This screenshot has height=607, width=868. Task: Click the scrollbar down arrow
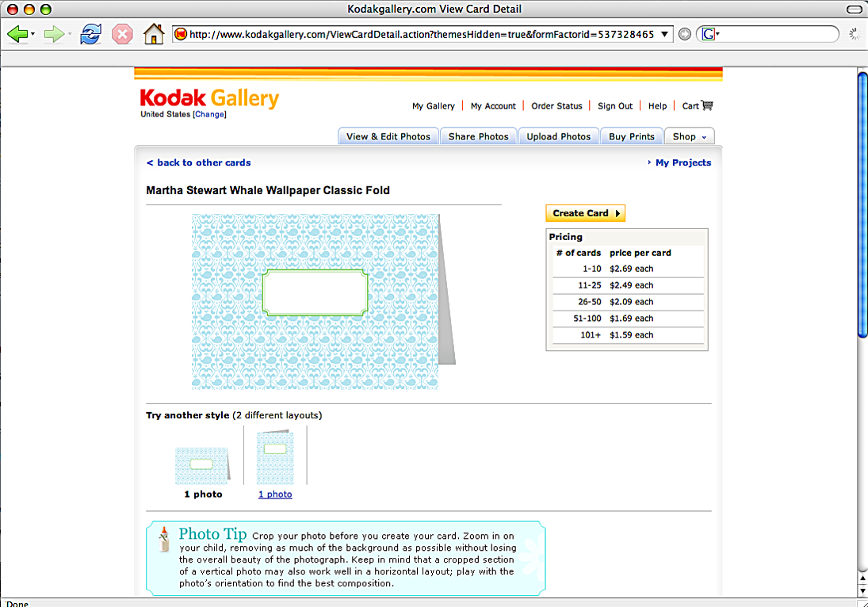tap(862, 590)
